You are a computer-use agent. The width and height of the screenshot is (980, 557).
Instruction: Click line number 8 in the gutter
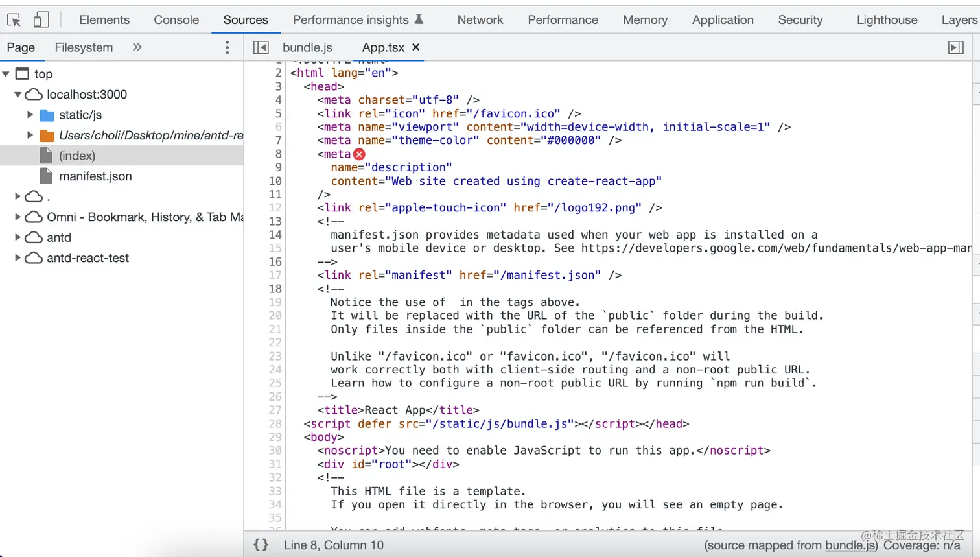[x=278, y=154]
